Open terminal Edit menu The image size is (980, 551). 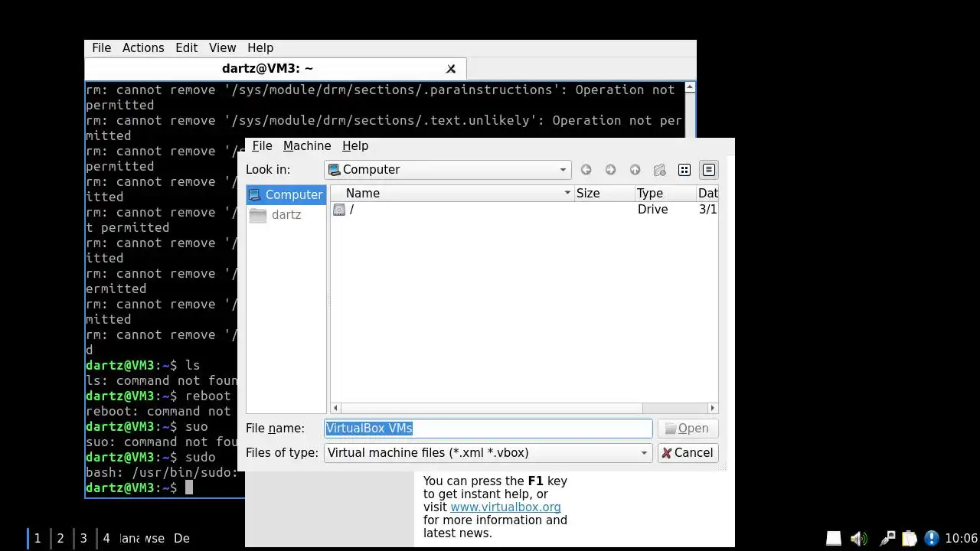pos(186,47)
